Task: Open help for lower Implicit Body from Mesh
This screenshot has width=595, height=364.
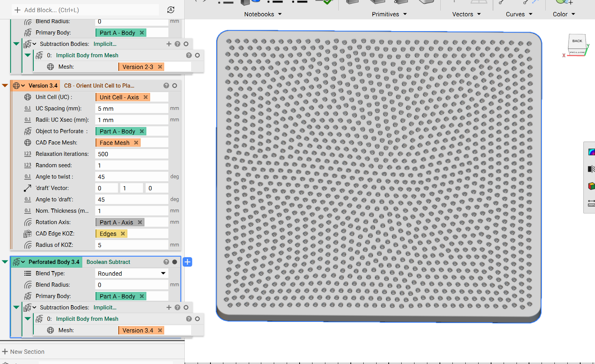Action: [x=189, y=319]
